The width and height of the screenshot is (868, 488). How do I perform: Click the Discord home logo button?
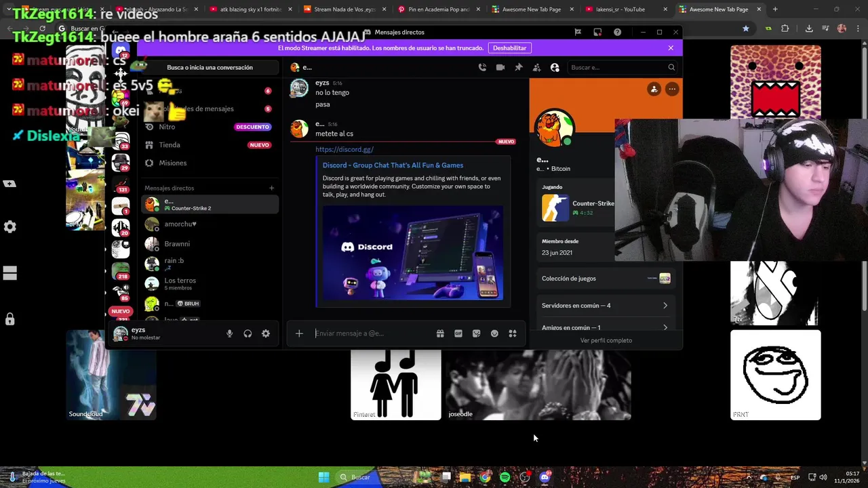121,52
